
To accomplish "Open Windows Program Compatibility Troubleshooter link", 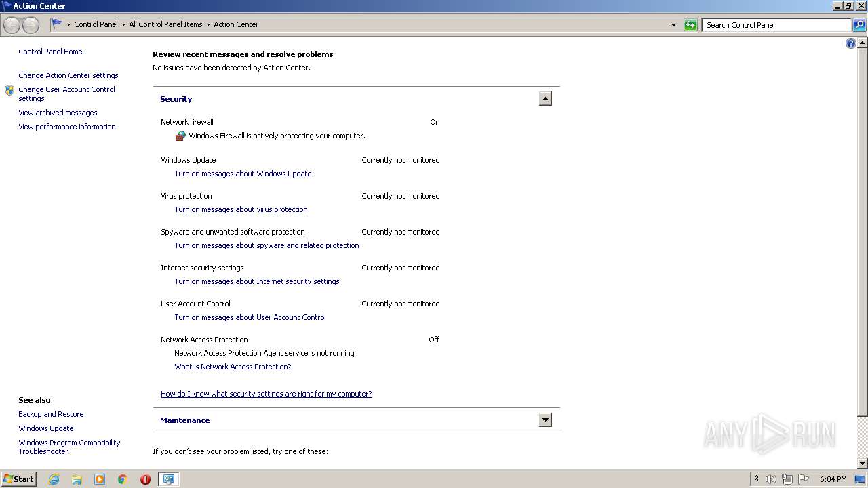I will pos(69,447).
